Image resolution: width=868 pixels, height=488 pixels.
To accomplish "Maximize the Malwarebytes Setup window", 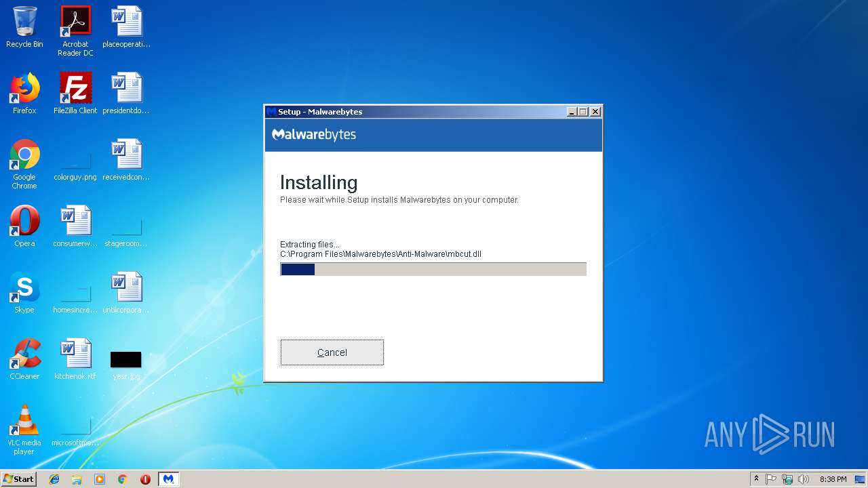I will pos(583,112).
